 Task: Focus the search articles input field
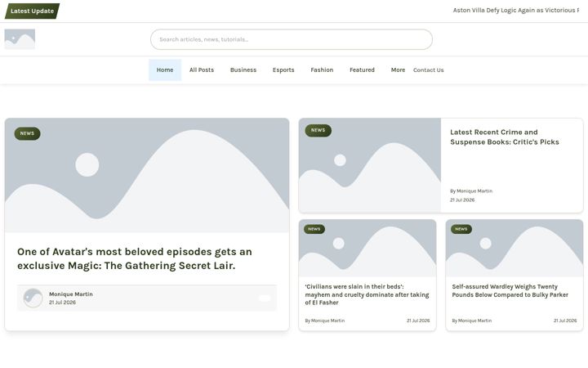click(x=292, y=39)
